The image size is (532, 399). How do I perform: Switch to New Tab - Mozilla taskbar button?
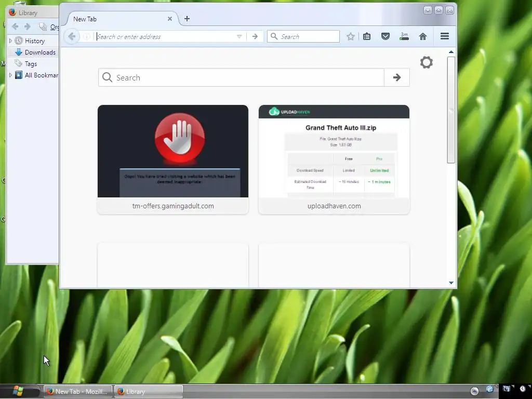78,391
